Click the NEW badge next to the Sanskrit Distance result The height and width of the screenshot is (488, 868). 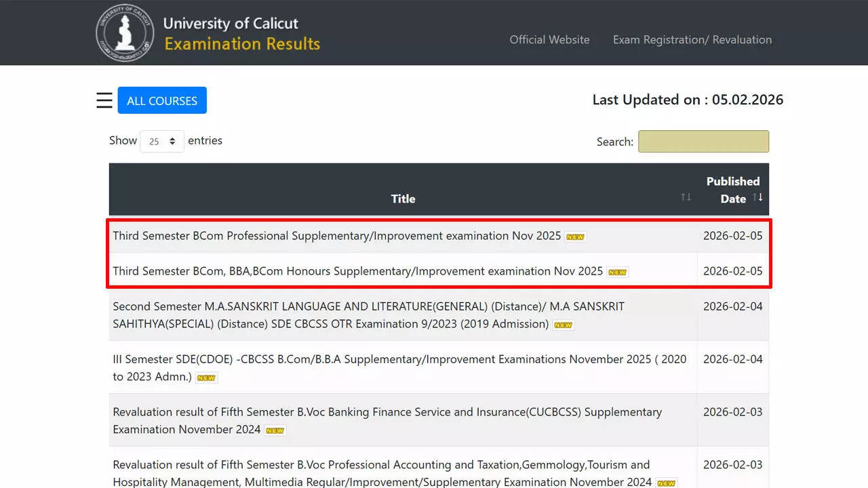563,325
